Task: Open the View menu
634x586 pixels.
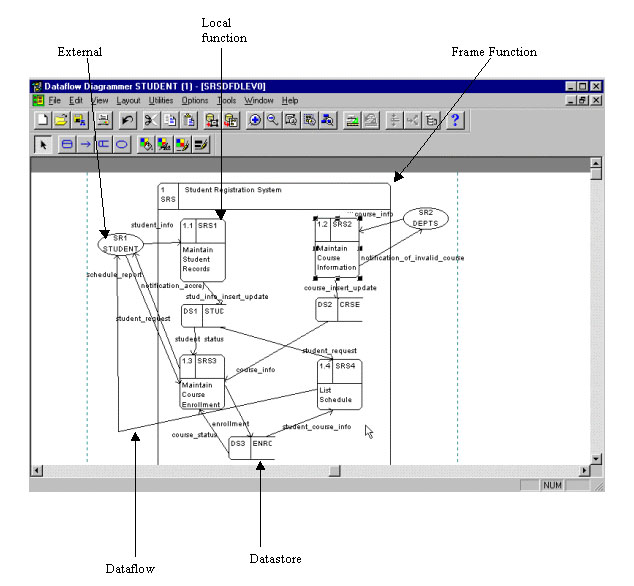Action: [99, 100]
